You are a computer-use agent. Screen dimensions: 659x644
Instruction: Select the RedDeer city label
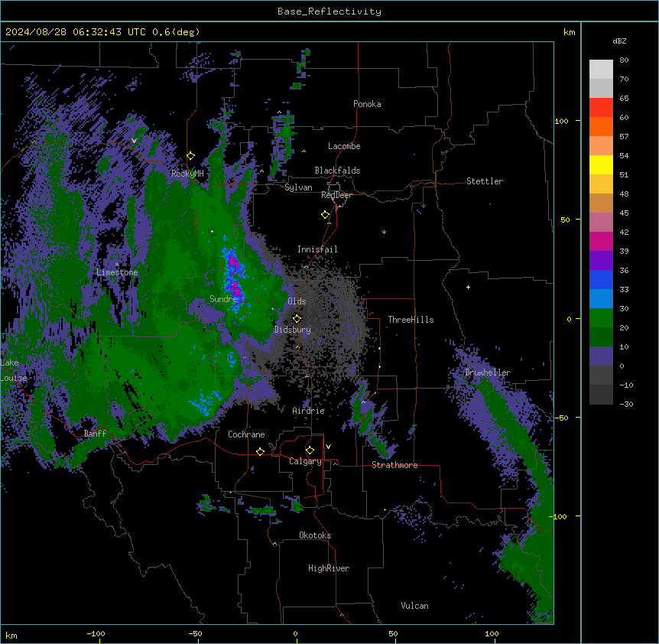point(336,195)
